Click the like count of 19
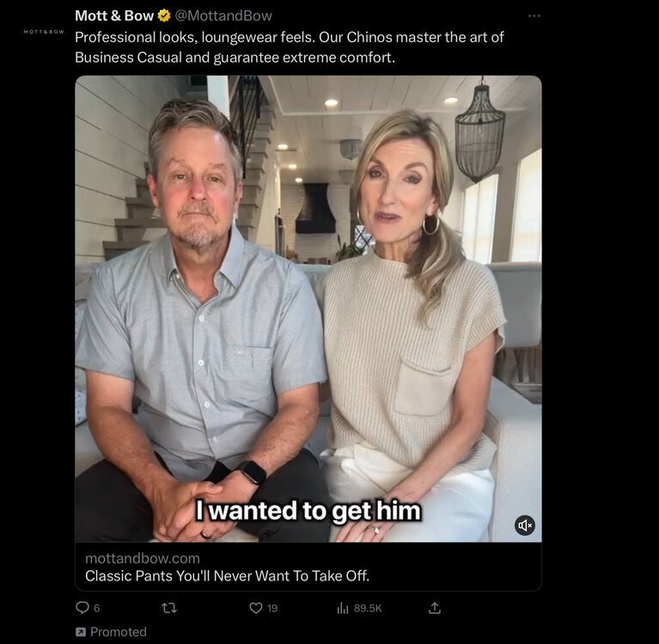 [x=272, y=608]
